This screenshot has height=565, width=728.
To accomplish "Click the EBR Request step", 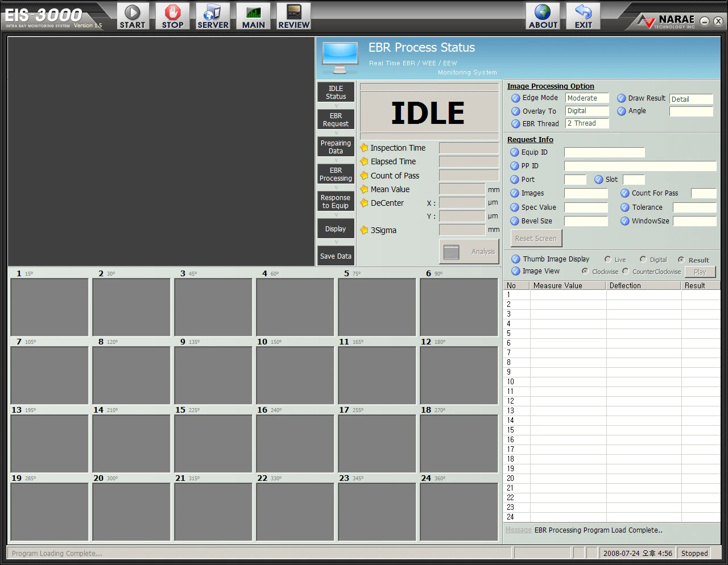I will 336,119.
